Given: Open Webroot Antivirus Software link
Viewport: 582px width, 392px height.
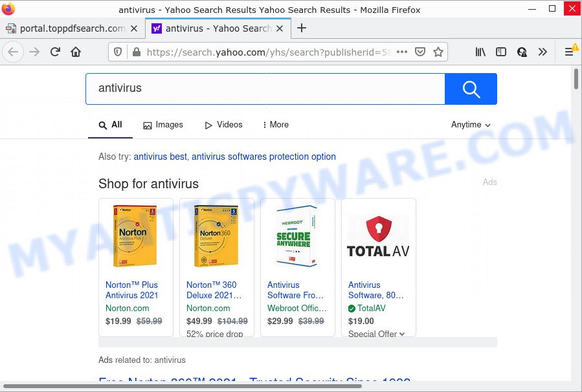Looking at the screenshot, I should [295, 290].
